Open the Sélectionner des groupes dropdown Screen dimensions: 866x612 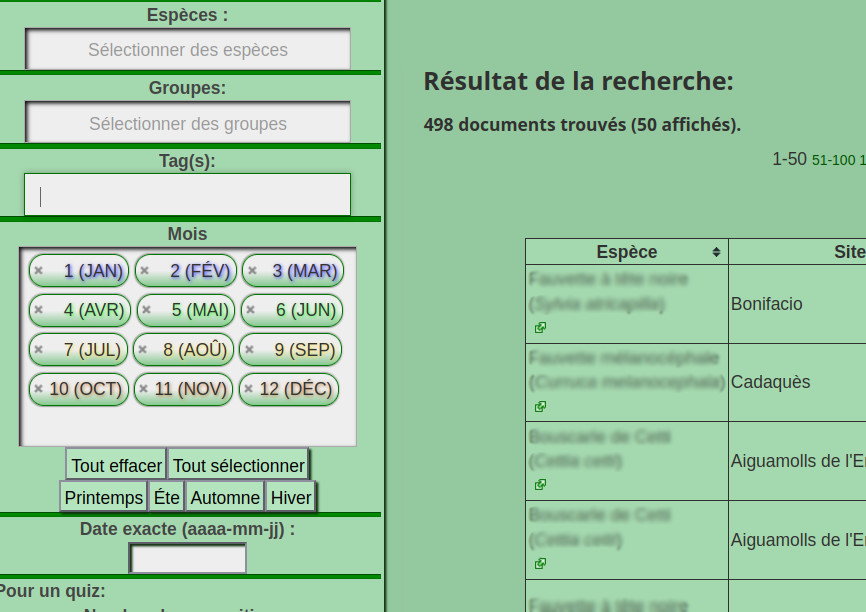pos(188,124)
